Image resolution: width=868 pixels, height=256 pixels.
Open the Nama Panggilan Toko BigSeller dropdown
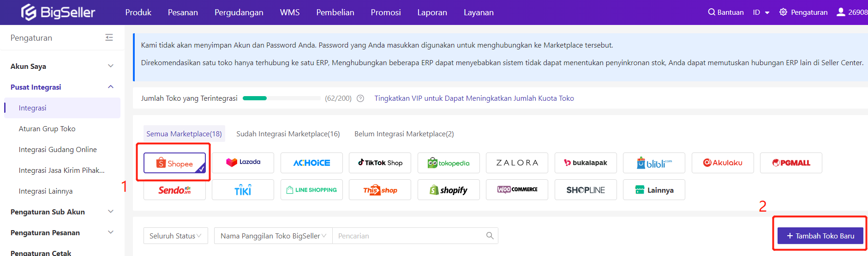(x=273, y=236)
